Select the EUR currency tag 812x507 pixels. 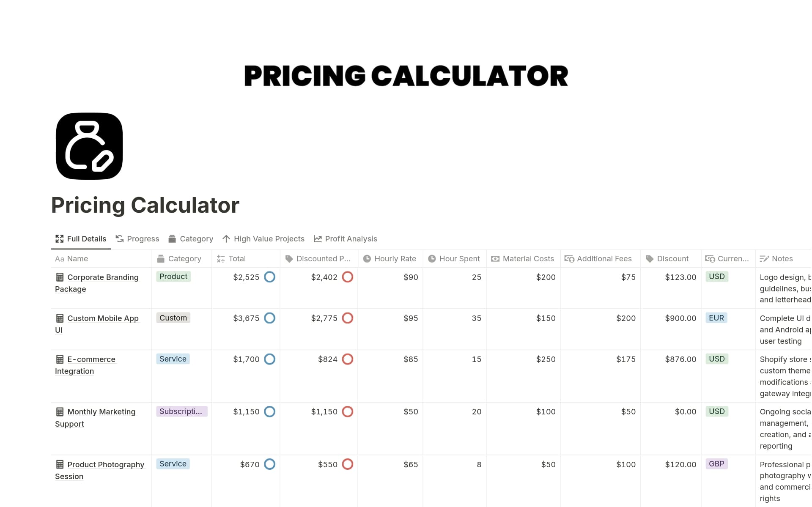716,318
